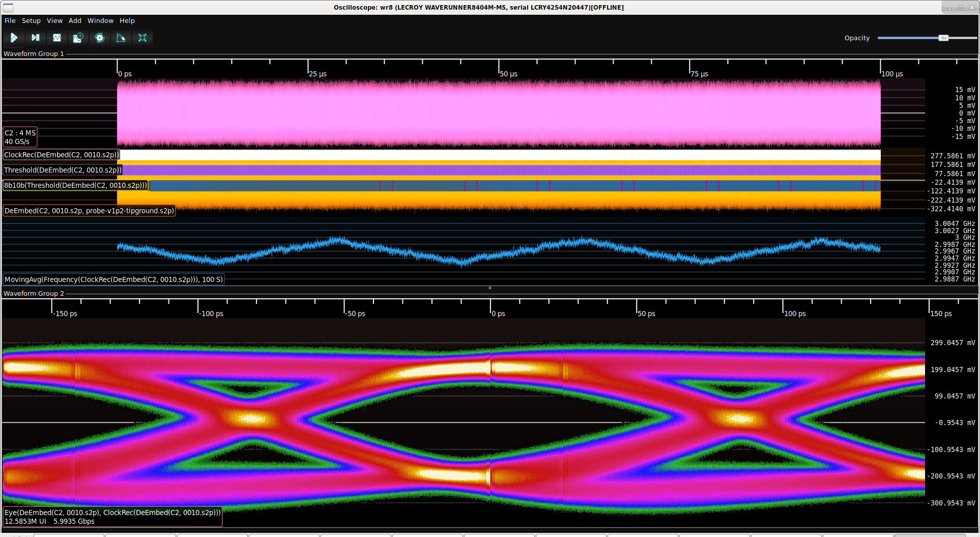
Task: Open the Help menu
Action: 127,21
